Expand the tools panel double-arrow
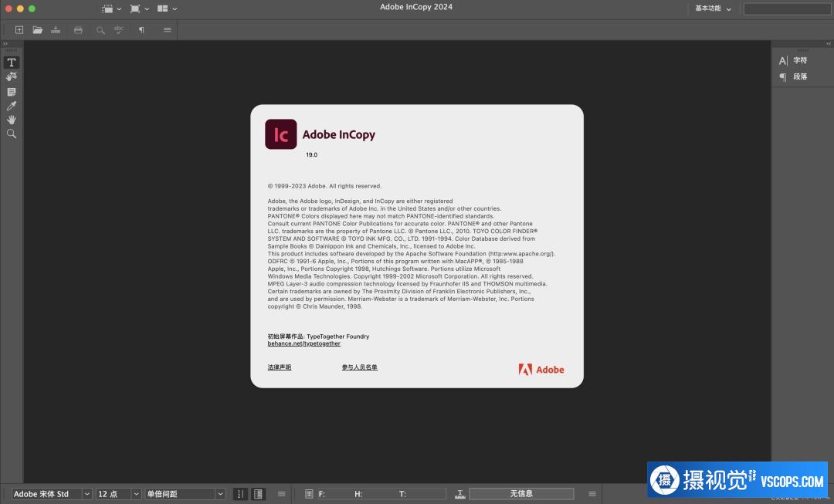 (5, 43)
